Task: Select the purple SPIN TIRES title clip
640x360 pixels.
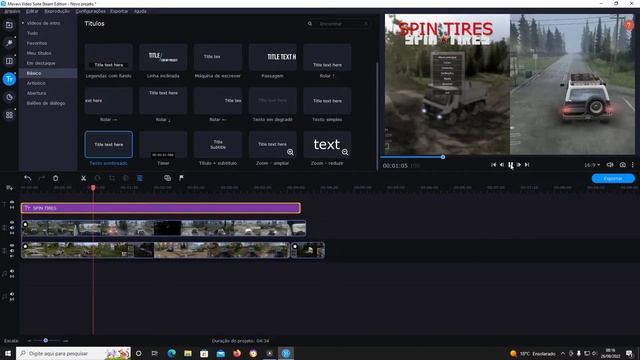Action: [161, 208]
